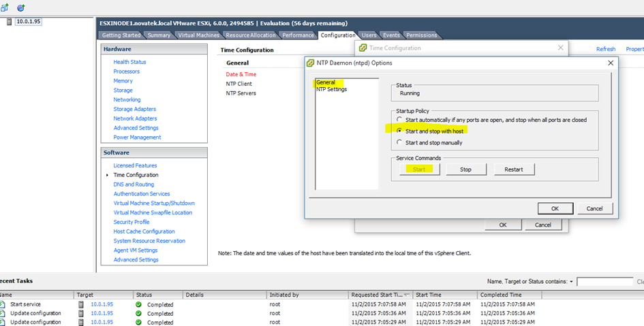Expand the Time Configuration arrow in Software list
Image resolution: width=644 pixels, height=326 pixels.
click(x=107, y=175)
